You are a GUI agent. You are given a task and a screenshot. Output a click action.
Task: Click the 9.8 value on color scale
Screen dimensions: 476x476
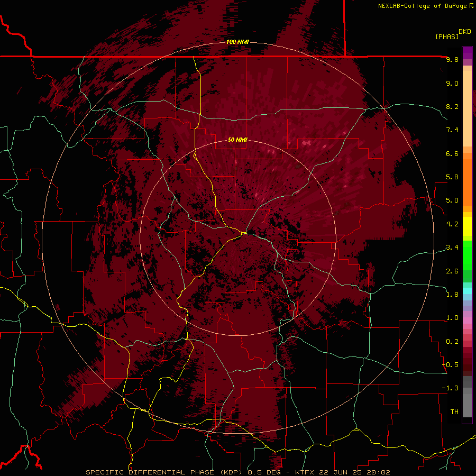click(452, 59)
